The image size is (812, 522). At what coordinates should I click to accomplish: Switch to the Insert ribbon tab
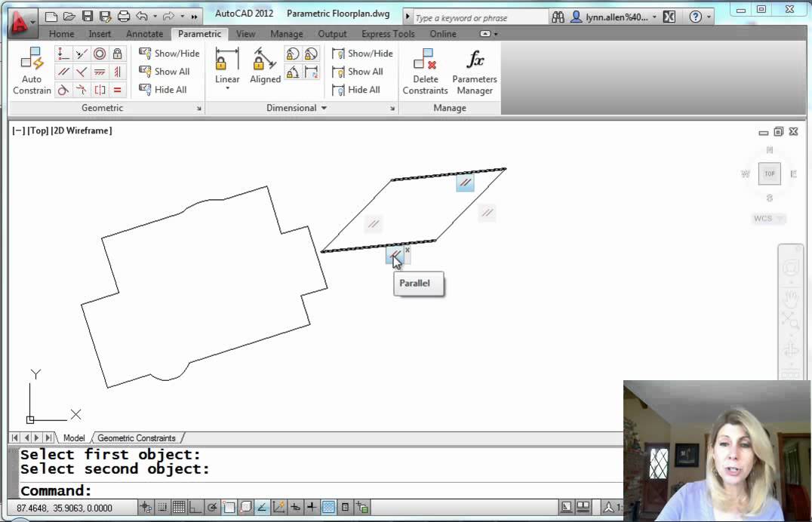pyautogui.click(x=100, y=34)
